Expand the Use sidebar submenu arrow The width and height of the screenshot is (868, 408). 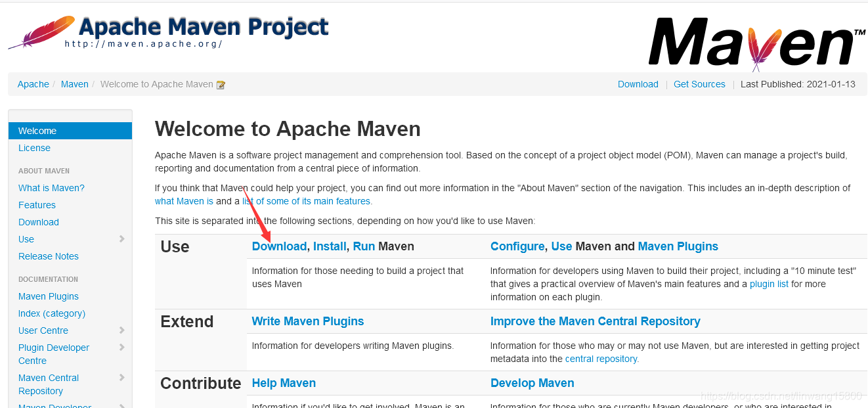tap(122, 239)
